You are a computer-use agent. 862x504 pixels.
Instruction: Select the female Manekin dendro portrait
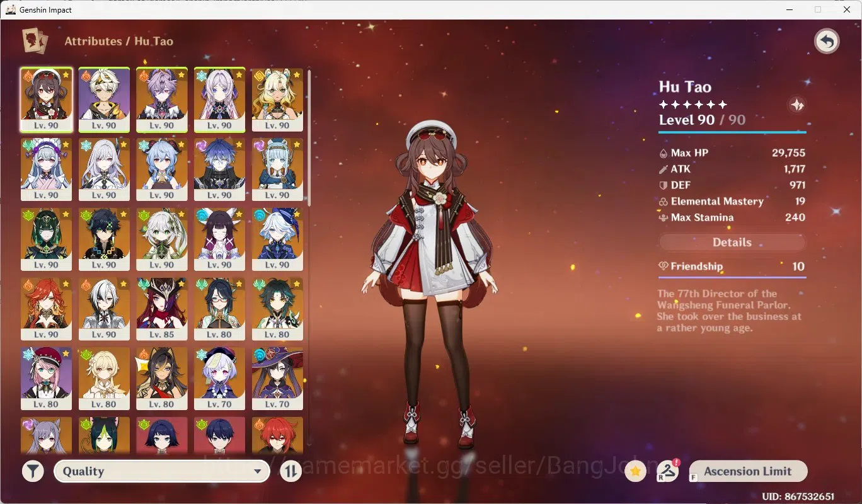(x=162, y=435)
